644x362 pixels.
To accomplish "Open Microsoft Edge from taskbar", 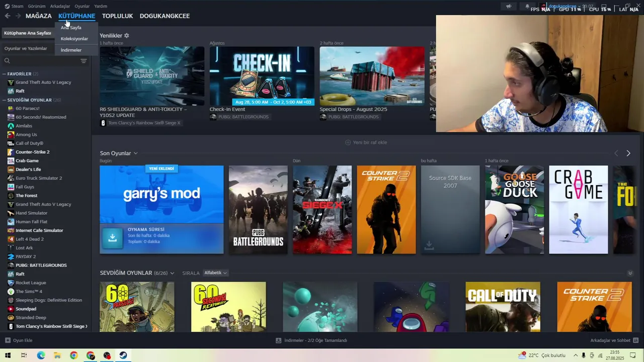I will pyautogui.click(x=41, y=355).
